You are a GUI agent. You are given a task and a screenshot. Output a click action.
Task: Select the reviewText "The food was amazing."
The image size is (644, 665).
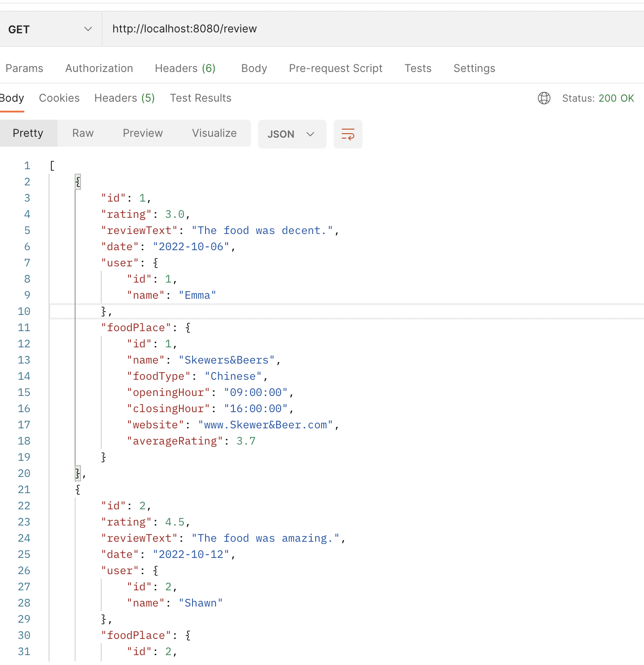(265, 538)
